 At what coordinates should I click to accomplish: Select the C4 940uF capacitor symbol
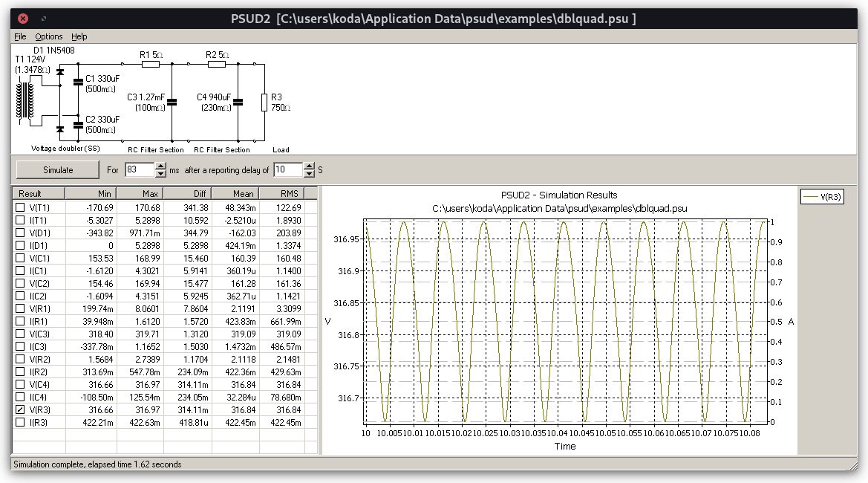pos(238,102)
